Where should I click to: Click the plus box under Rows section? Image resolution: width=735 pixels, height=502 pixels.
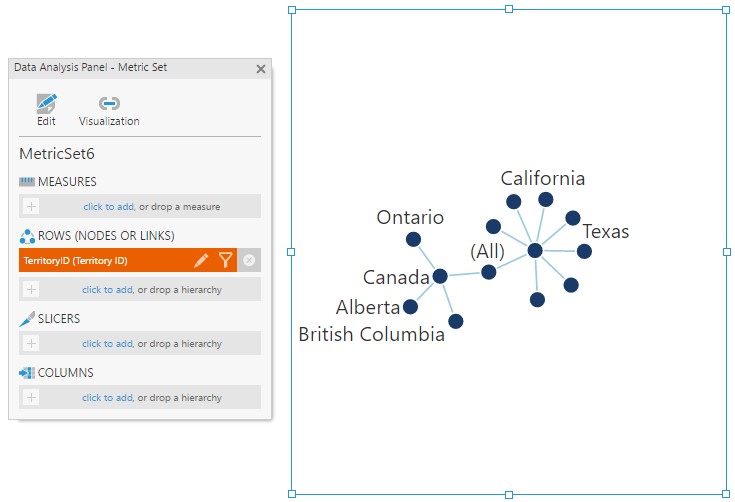[x=31, y=289]
